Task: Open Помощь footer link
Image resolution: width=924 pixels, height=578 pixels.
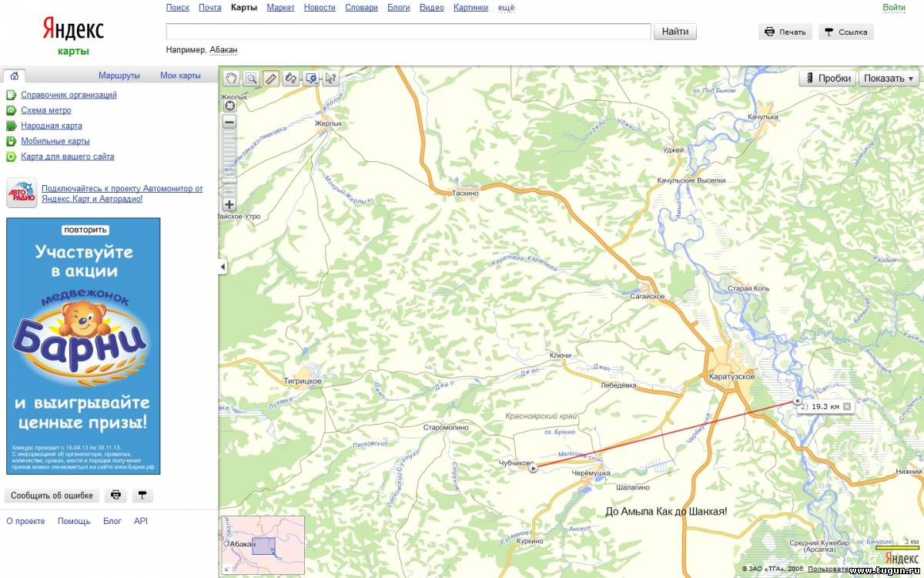Action: point(74,521)
